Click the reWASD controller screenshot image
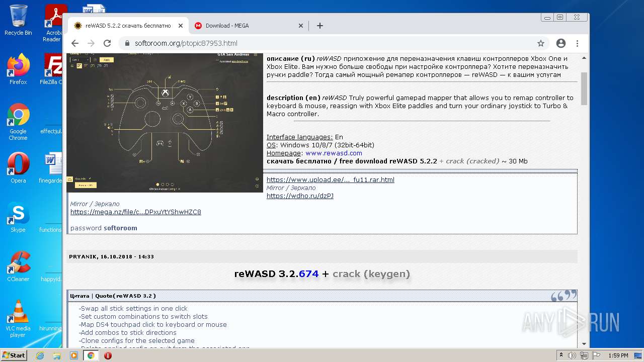 click(x=165, y=122)
